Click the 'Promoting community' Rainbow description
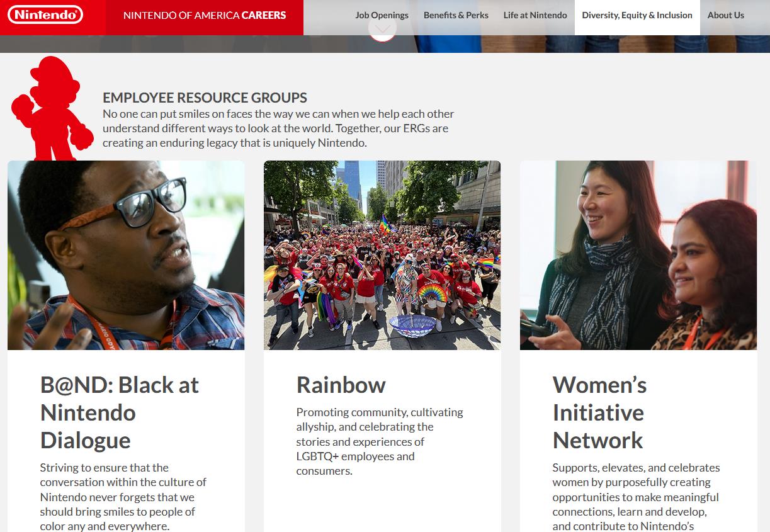The image size is (770, 532). click(380, 441)
